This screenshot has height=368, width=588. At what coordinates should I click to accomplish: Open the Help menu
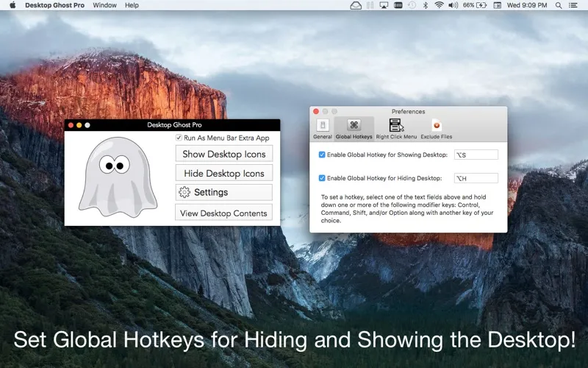coord(132,5)
